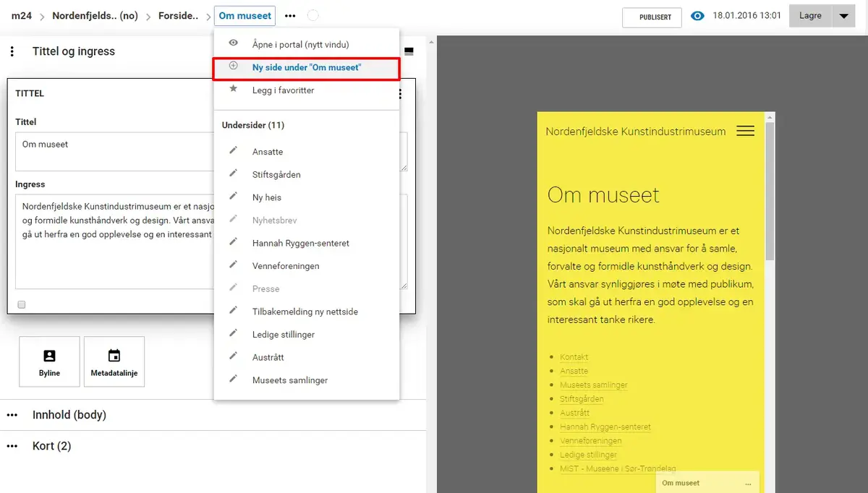Screen dimensions: 868x493
Task: Open the Presse subpage from the dropdown
Action: coord(265,288)
